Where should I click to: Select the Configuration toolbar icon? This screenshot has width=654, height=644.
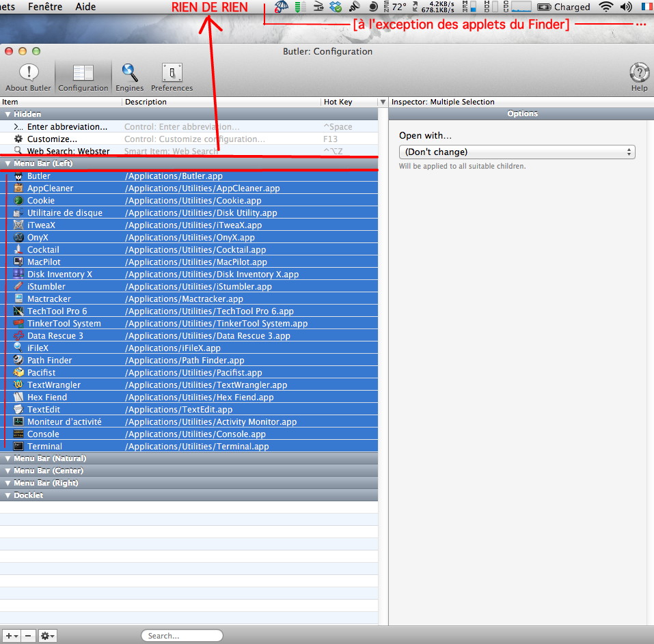83,73
